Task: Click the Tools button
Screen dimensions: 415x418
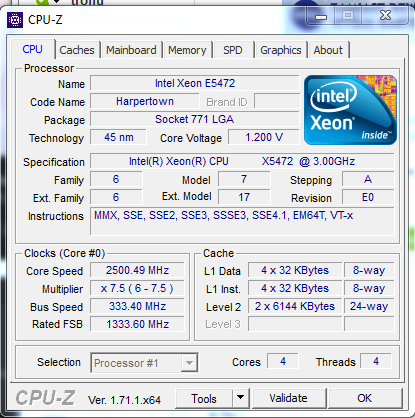Action: [204, 398]
